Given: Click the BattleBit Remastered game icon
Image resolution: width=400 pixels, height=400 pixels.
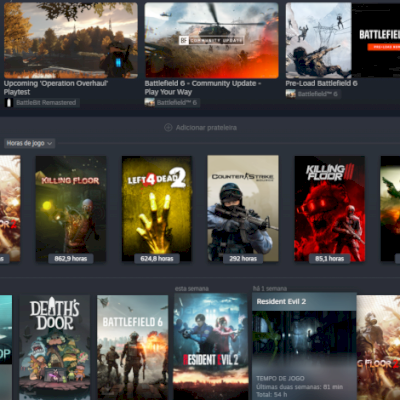Looking at the screenshot, I should pos(9,103).
